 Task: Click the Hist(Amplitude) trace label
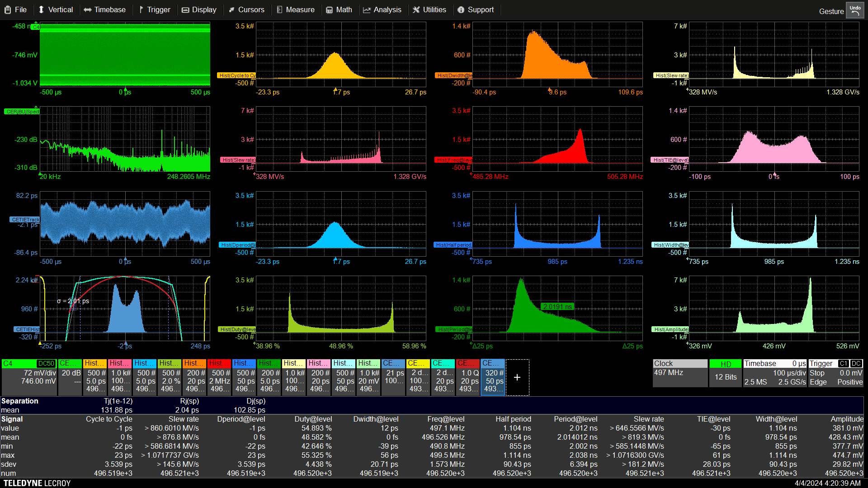(x=671, y=329)
